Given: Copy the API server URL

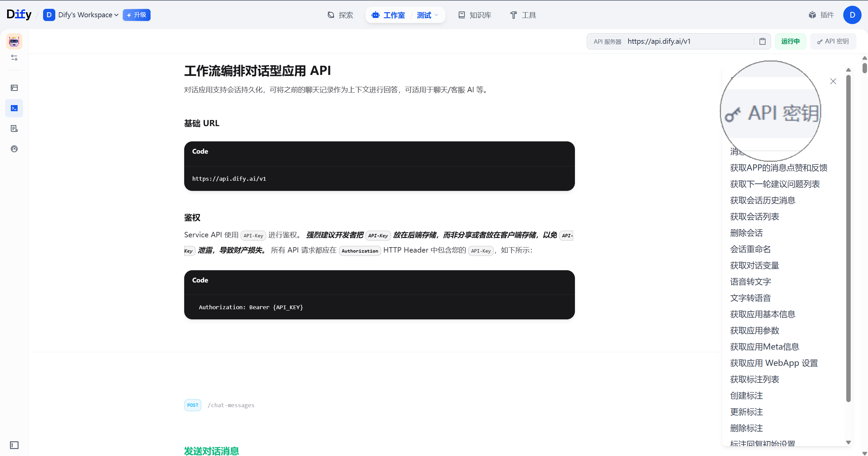Looking at the screenshot, I should (x=763, y=41).
